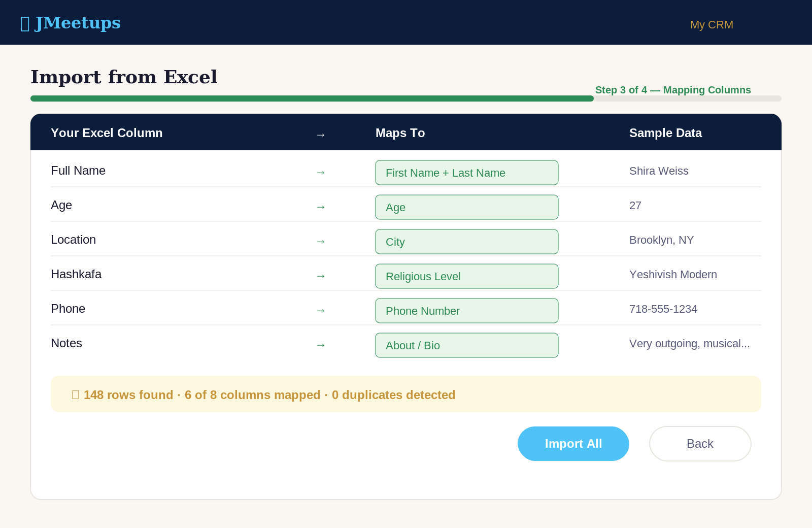The width and height of the screenshot is (812, 528).
Task: Select the Phone Number mapping field
Action: tap(466, 311)
